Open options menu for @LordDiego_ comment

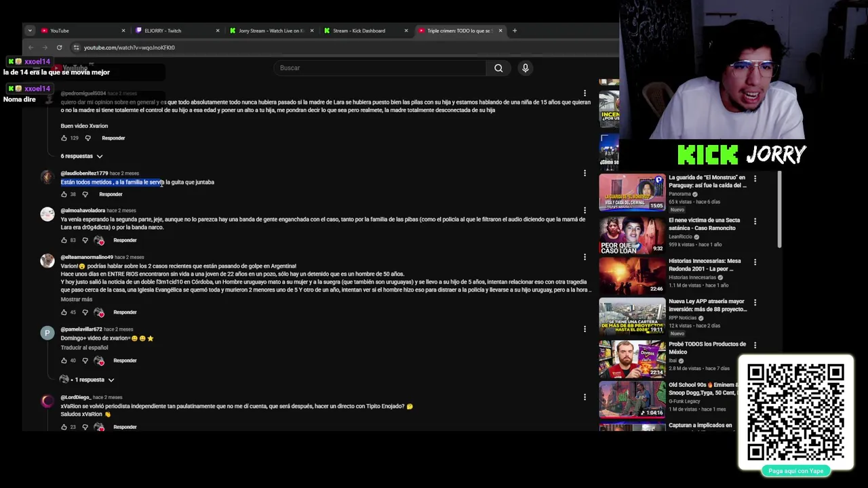pyautogui.click(x=585, y=397)
